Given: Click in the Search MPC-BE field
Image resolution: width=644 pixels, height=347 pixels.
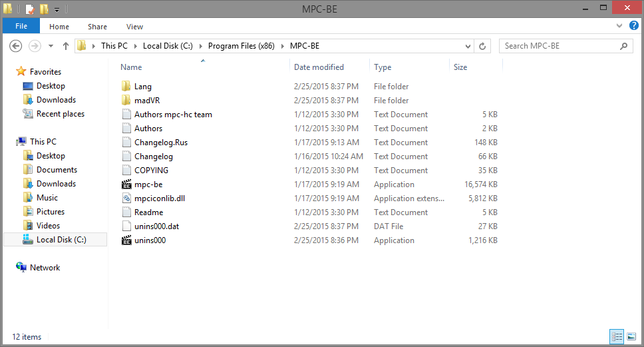Looking at the screenshot, I should [560, 46].
